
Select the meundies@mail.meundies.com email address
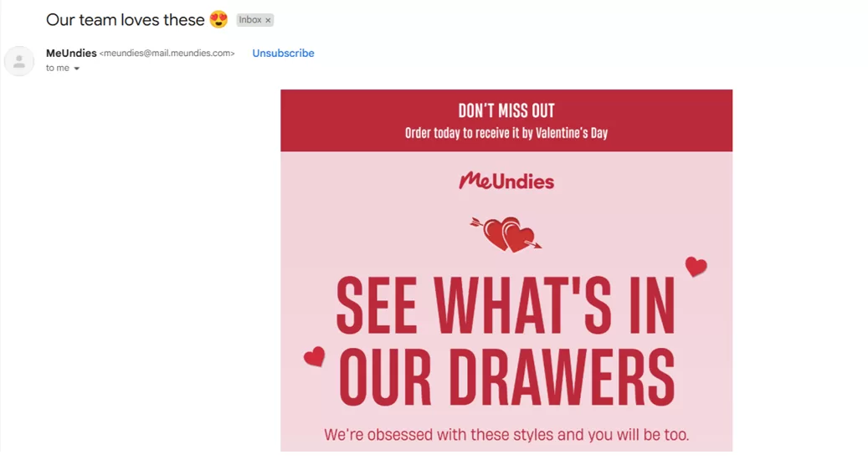[167, 54]
